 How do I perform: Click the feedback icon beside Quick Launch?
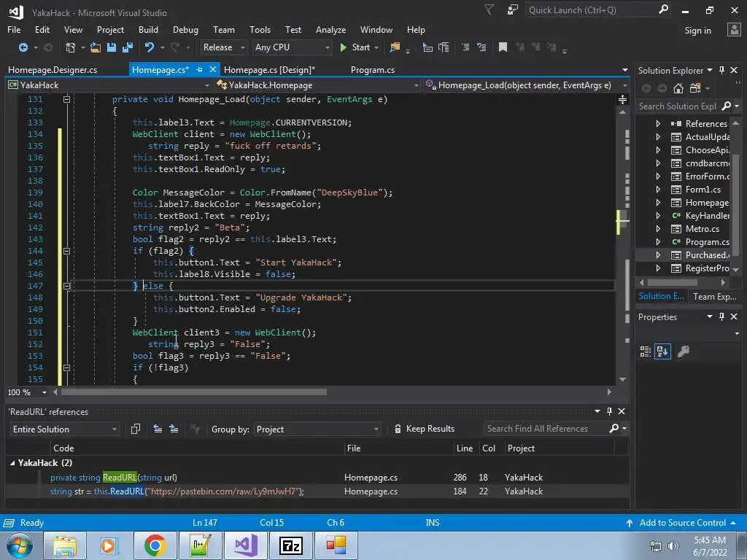point(513,9)
